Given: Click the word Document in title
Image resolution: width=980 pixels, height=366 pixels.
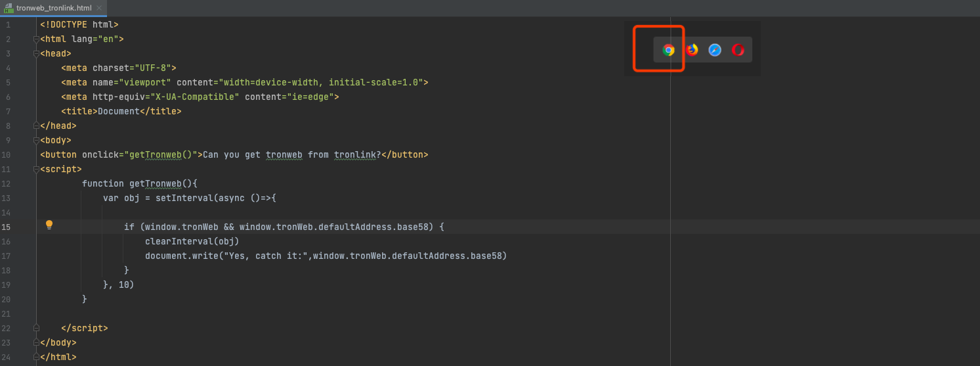Looking at the screenshot, I should coord(119,111).
